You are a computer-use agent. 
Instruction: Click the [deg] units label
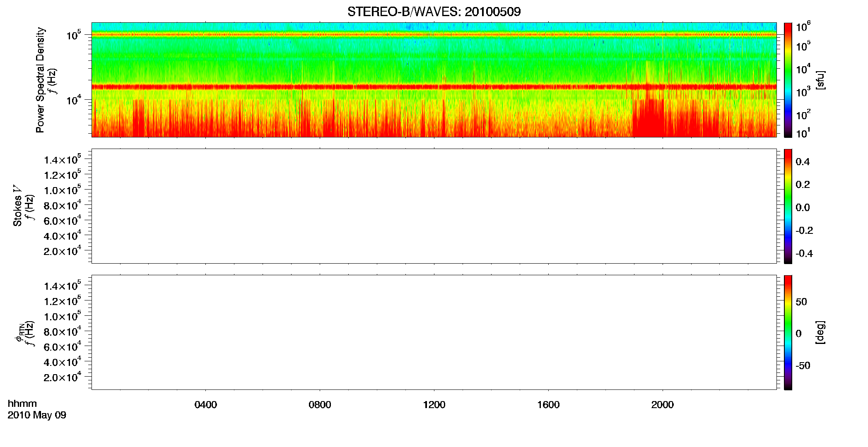820,332
